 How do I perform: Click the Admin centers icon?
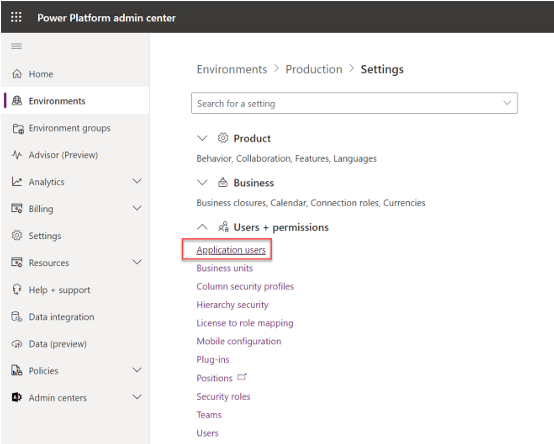coord(17,397)
